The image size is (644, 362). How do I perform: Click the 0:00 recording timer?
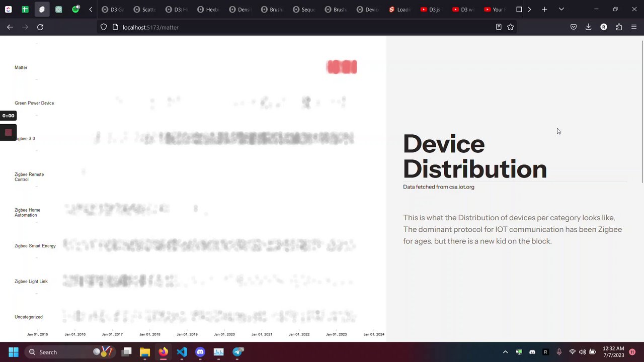tap(8, 116)
